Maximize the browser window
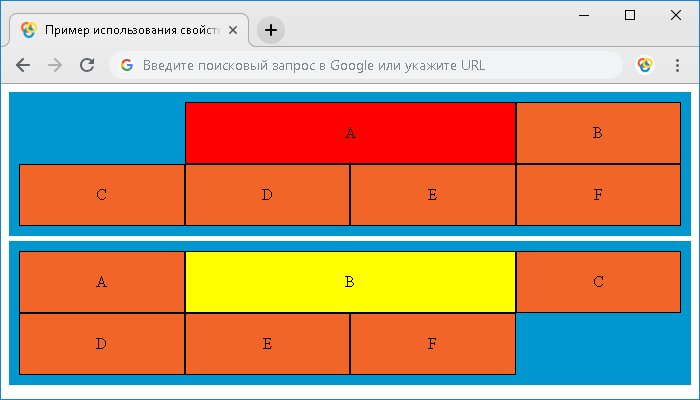 tap(630, 15)
